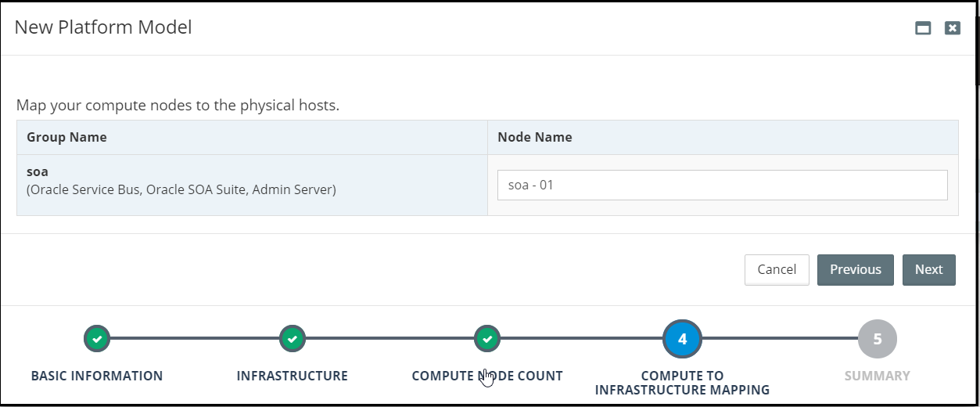Click the New Platform Model title text
The height and width of the screenshot is (407, 980).
(103, 27)
